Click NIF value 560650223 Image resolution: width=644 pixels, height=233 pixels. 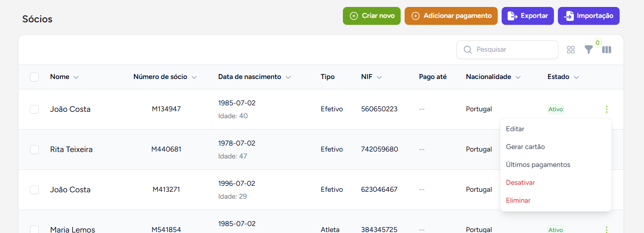pyautogui.click(x=379, y=109)
